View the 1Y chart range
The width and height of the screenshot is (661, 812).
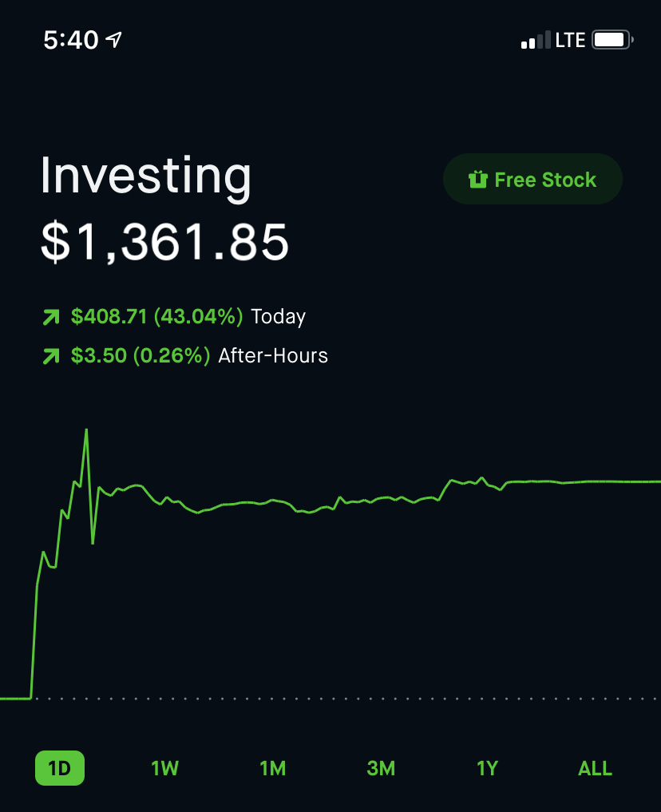click(x=487, y=769)
